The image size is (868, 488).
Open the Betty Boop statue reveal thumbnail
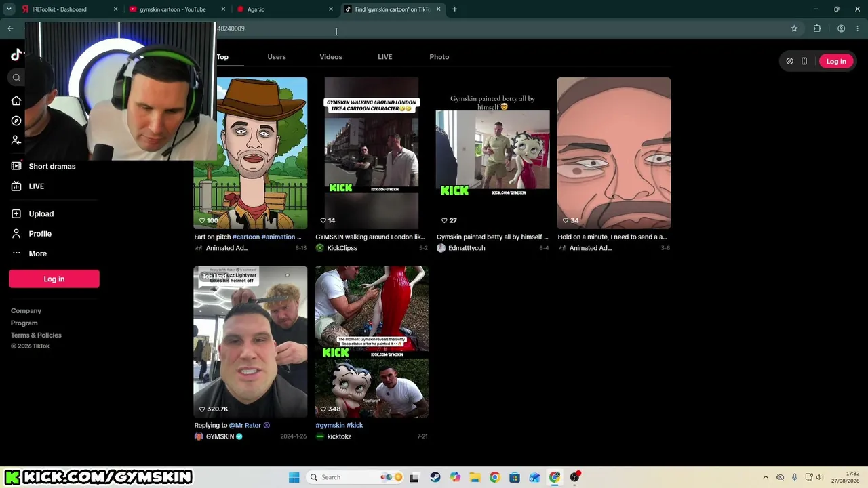click(x=372, y=342)
